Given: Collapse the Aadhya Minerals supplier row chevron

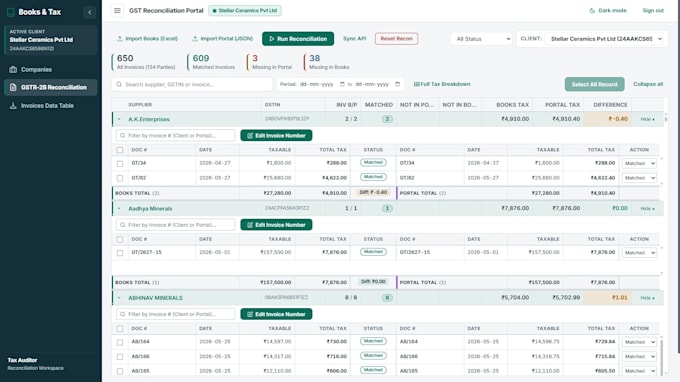Looking at the screenshot, I should 119,209.
